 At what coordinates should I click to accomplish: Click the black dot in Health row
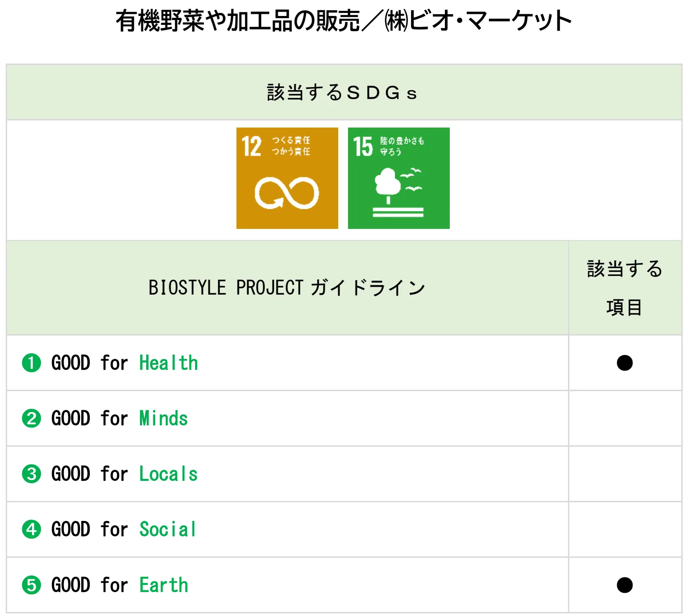point(624,363)
